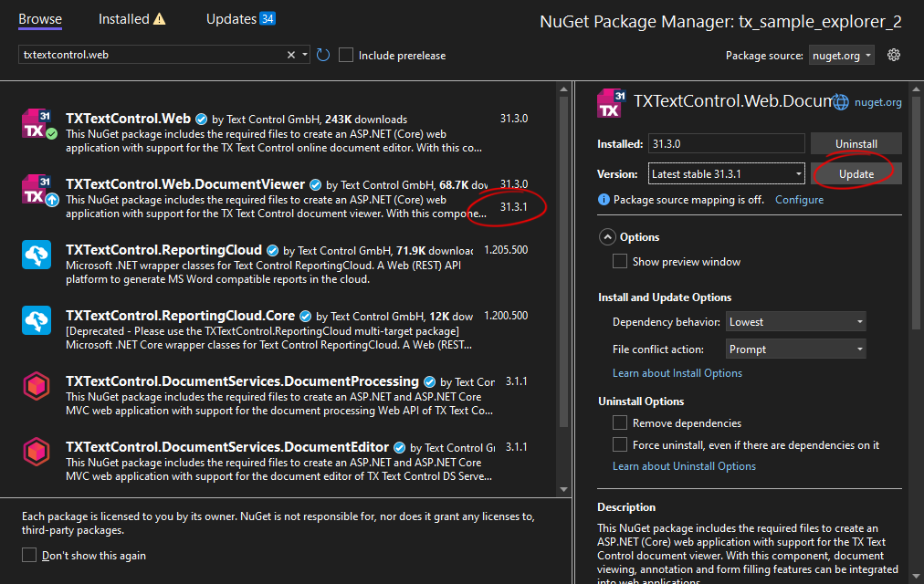
Task: Click verified badge next to DocumentServices.DocumentProcessing
Action: coord(430,382)
